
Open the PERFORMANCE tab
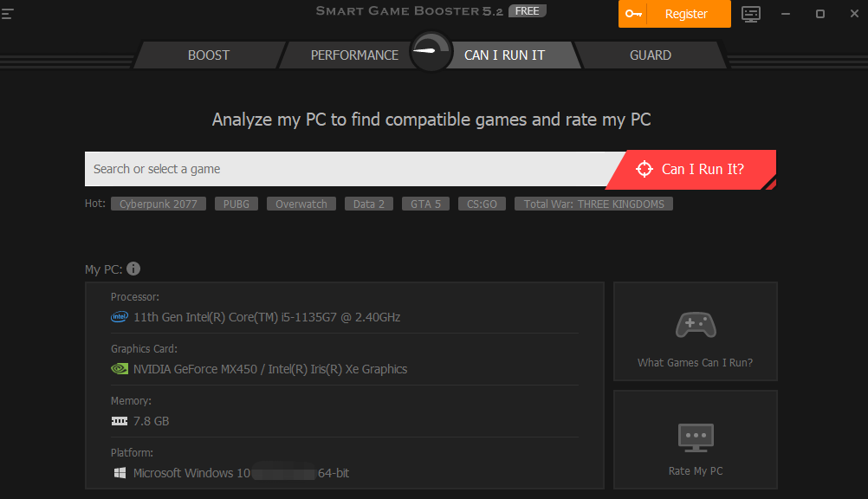click(x=354, y=55)
